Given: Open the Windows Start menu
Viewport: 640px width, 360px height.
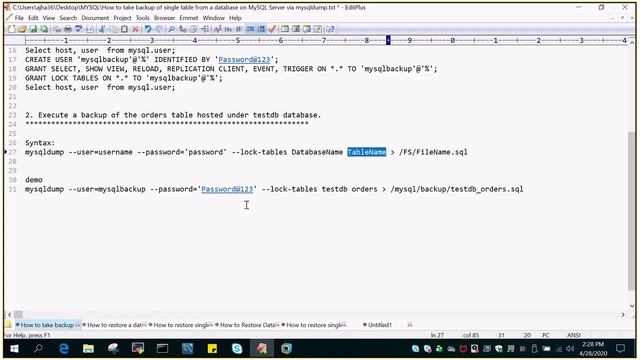Looking at the screenshot, I should [x=14, y=349].
